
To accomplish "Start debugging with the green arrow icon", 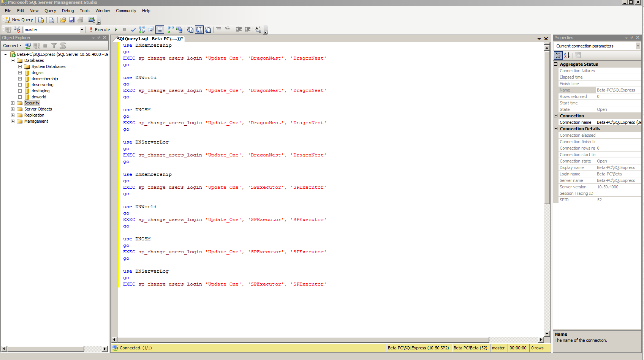I will coord(116,30).
